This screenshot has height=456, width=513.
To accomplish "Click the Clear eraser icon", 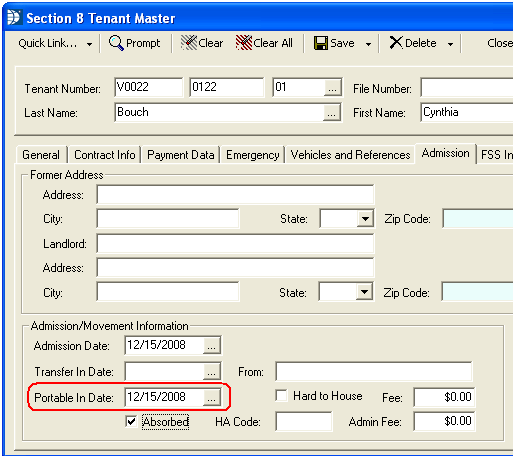I will click(189, 43).
